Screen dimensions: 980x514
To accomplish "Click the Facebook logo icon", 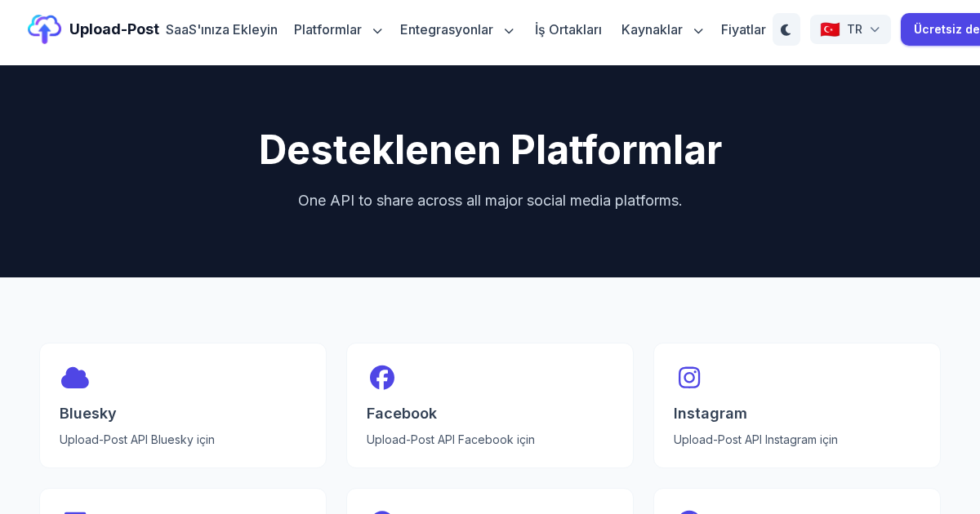I will [x=382, y=378].
